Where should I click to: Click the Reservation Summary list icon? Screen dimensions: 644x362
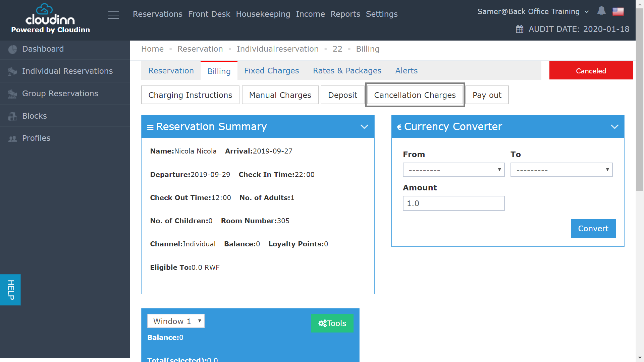[x=150, y=127]
